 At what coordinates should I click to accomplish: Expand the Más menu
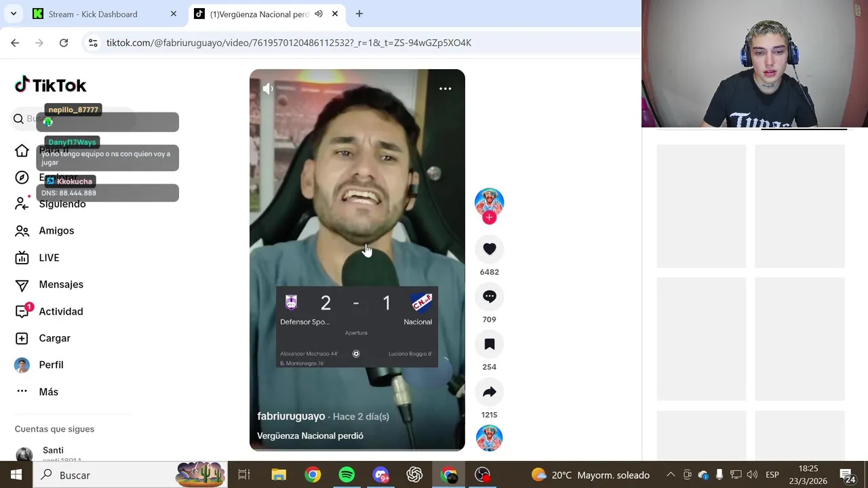pos(37,392)
